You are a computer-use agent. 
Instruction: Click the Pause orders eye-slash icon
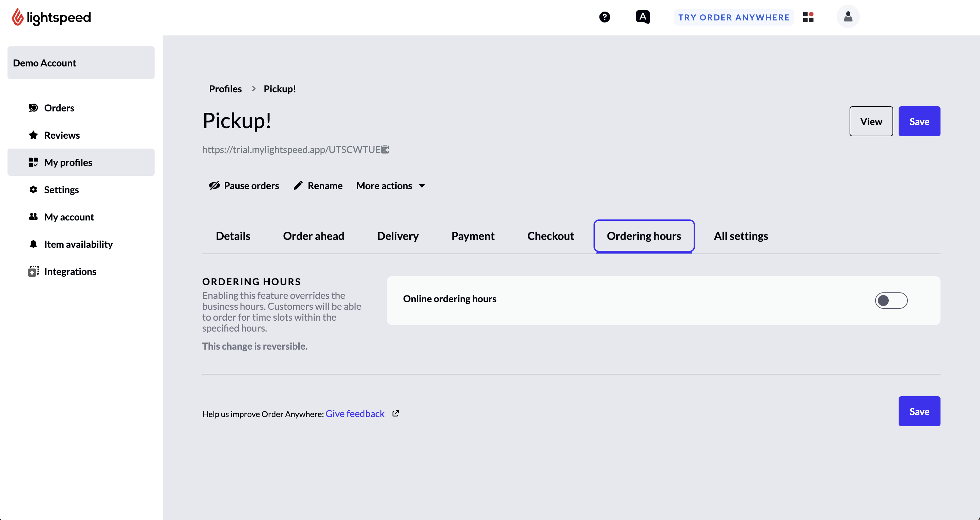tap(214, 185)
